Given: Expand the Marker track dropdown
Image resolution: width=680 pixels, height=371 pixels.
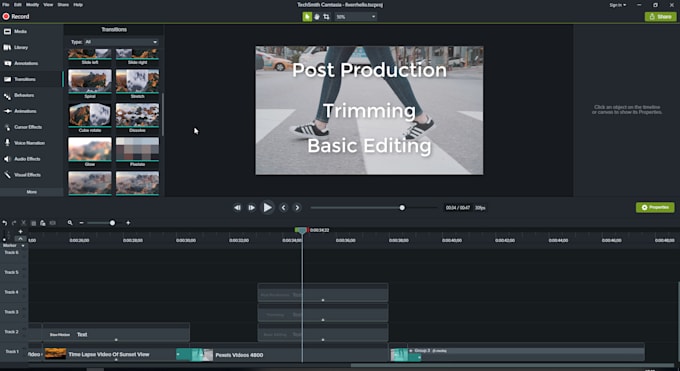Looking at the screenshot, I should 23,246.
